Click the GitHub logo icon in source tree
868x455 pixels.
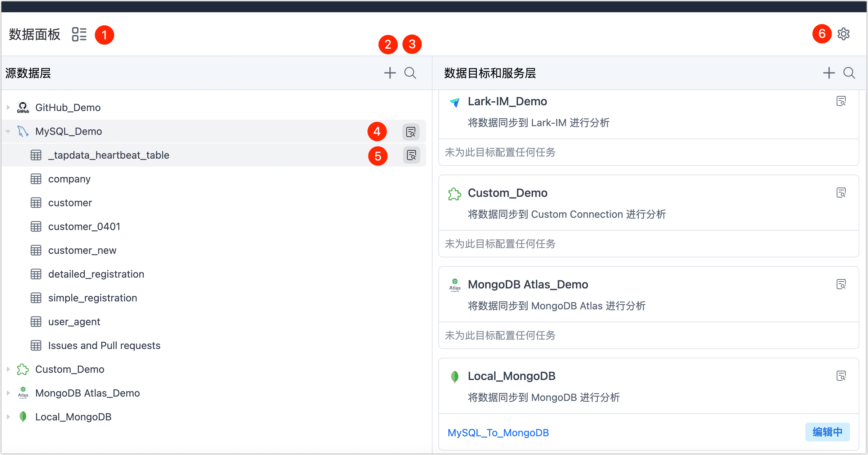click(23, 107)
